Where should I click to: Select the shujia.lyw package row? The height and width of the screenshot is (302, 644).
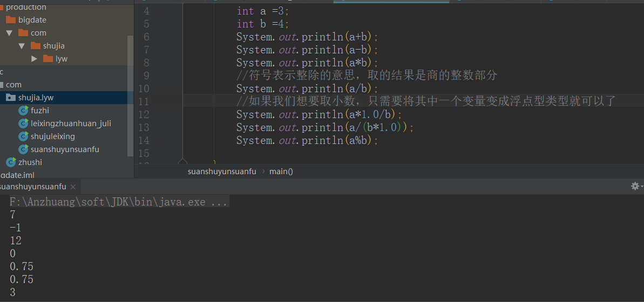click(66, 98)
